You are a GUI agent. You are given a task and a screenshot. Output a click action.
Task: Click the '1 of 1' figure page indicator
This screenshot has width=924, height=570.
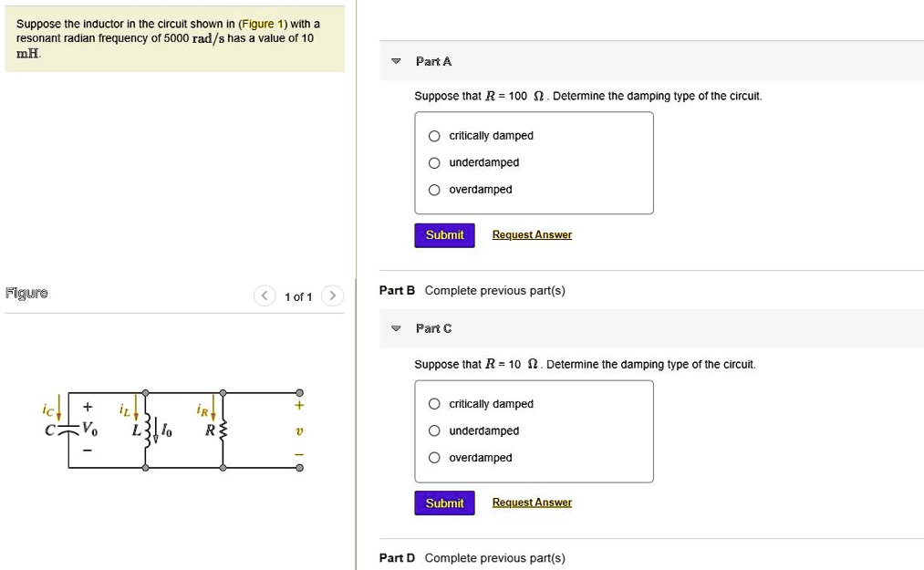298,296
